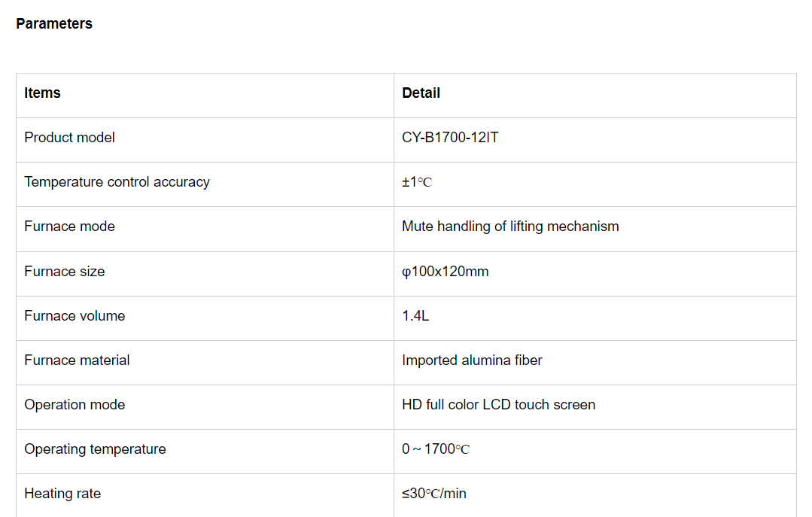
Task: Select HD full color LCD touch screen text
Action: 498,405
